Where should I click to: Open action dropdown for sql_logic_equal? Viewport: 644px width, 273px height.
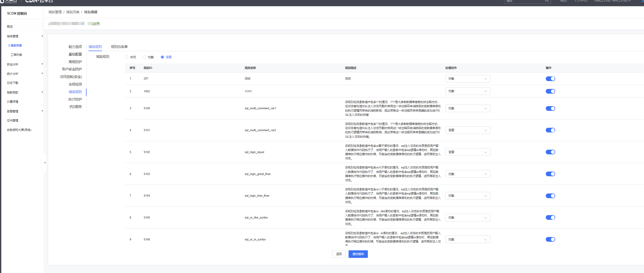468,152
